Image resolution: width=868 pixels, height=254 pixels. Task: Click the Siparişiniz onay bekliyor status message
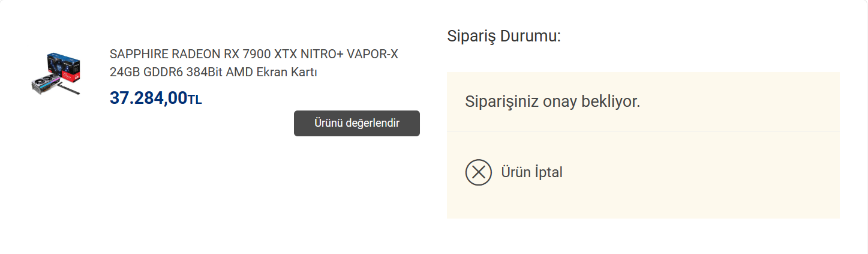[x=552, y=101]
